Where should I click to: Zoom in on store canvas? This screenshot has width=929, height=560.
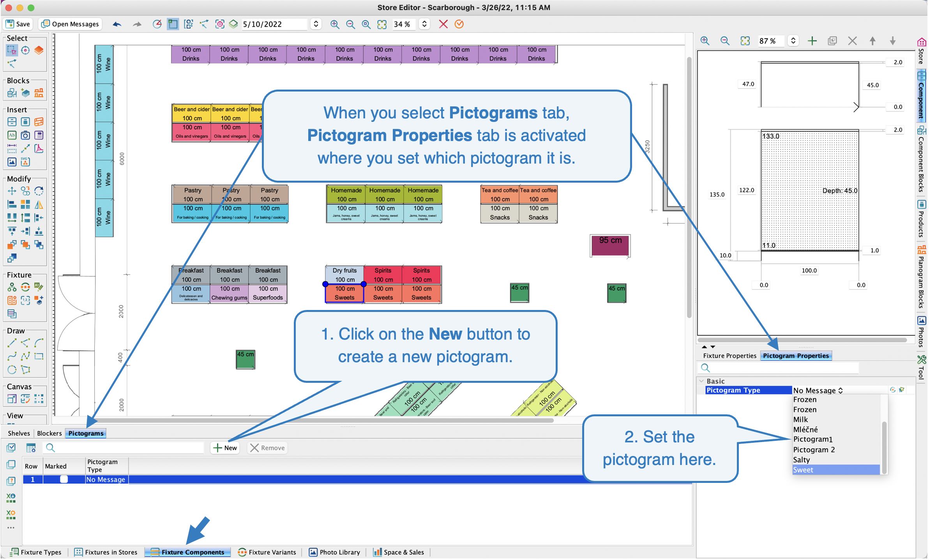pyautogui.click(x=334, y=24)
